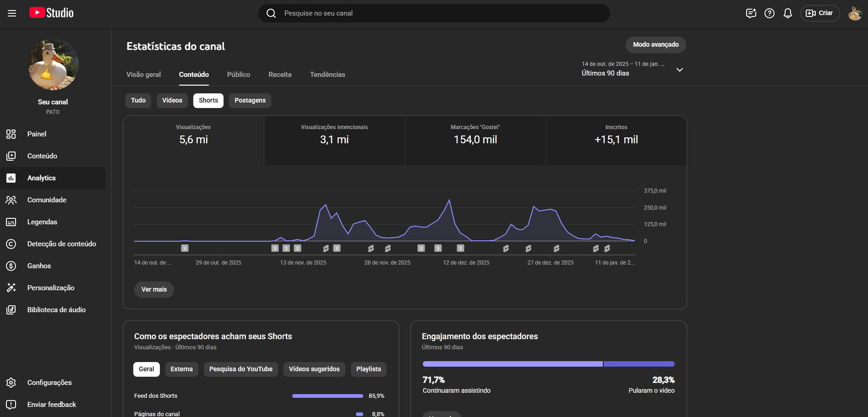Go to Personalização in the sidebar
The height and width of the screenshot is (417, 868).
pyautogui.click(x=50, y=288)
